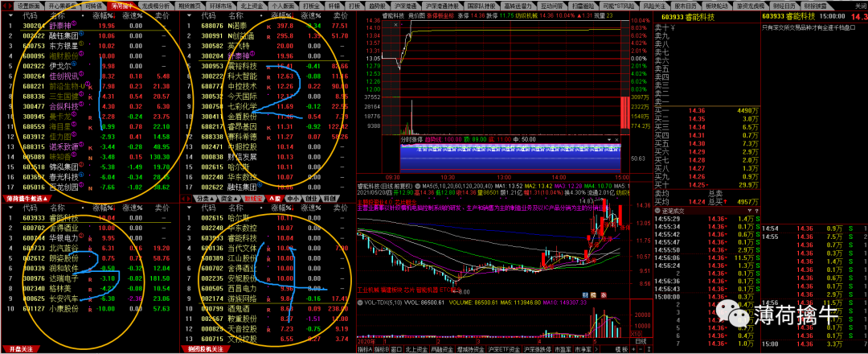The width and height of the screenshot is (868, 354).
Task: Click the + zoom-in icon below chart
Action: (633, 349)
